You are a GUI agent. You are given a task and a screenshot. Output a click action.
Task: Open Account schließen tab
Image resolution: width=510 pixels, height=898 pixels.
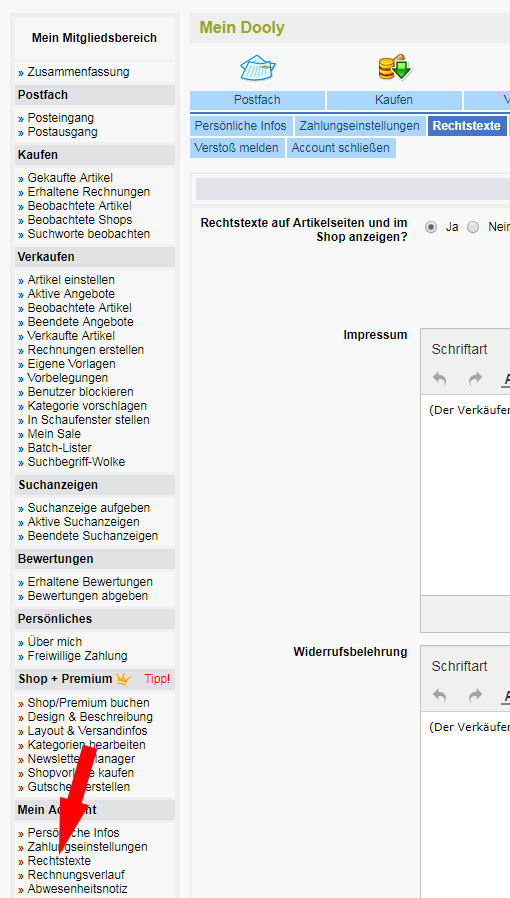[x=341, y=148]
